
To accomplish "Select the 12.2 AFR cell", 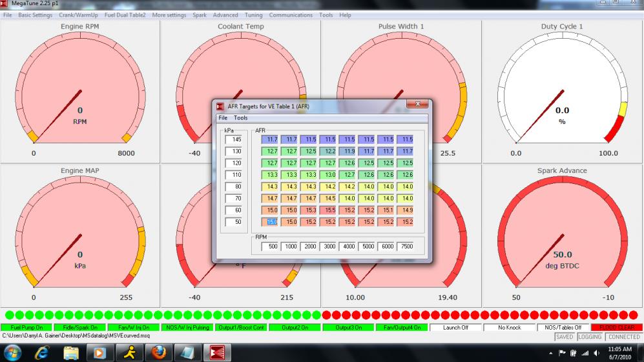I will (327, 152).
